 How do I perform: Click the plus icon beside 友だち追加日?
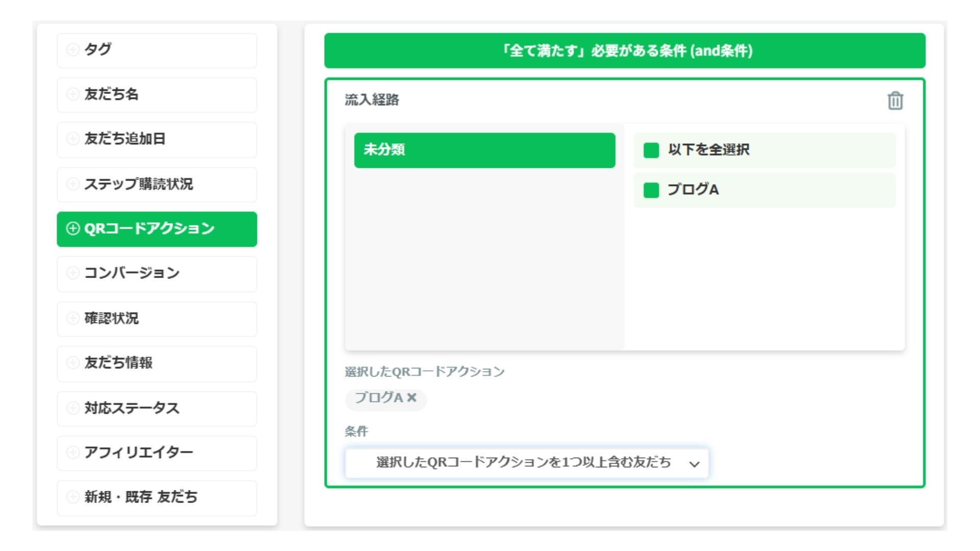point(73,139)
